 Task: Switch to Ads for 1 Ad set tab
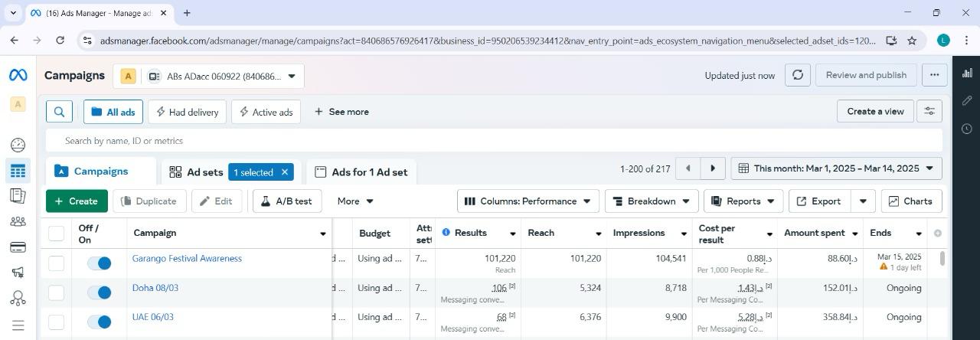361,172
